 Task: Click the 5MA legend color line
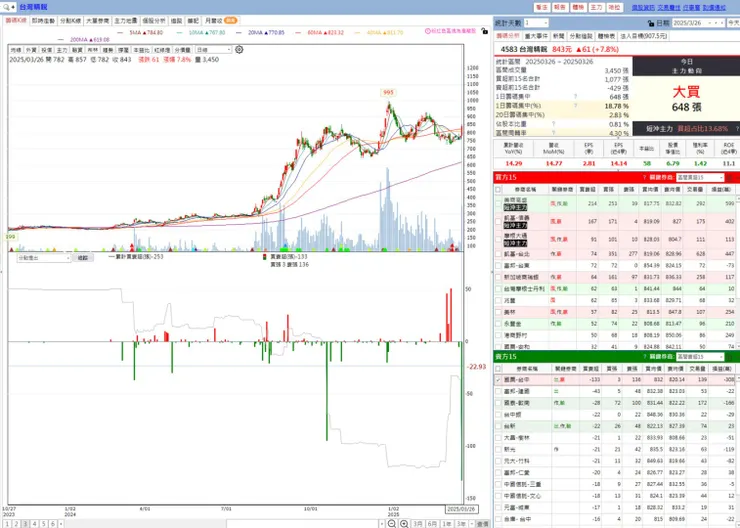click(120, 33)
